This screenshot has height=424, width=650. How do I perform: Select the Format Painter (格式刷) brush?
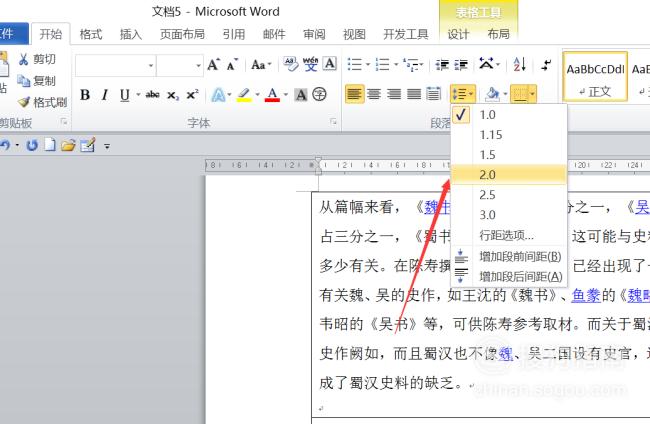tap(24, 102)
